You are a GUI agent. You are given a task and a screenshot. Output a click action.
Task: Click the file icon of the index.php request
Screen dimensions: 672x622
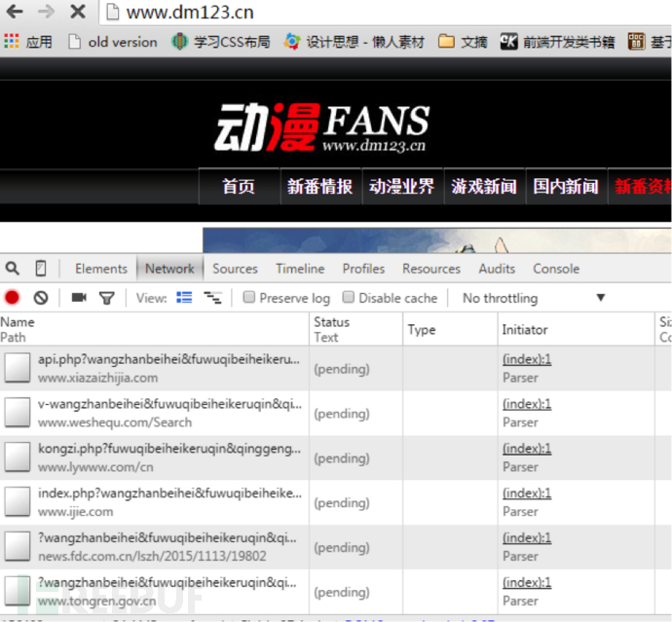(x=18, y=501)
